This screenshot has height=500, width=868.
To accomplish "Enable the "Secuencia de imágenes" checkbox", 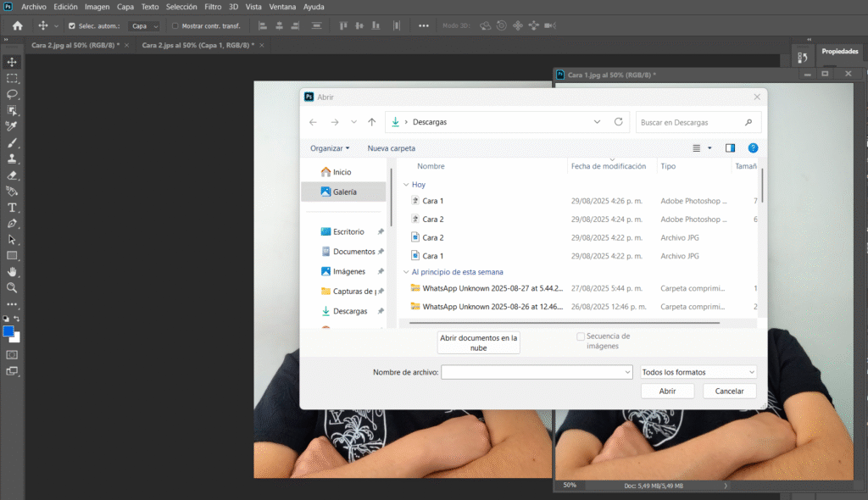I will pyautogui.click(x=581, y=336).
